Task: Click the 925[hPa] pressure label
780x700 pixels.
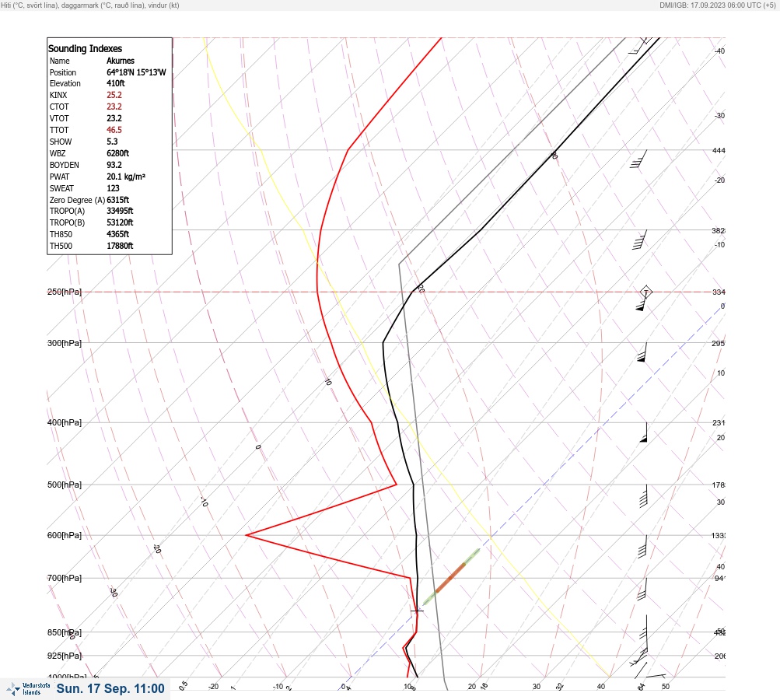Action: [65, 656]
